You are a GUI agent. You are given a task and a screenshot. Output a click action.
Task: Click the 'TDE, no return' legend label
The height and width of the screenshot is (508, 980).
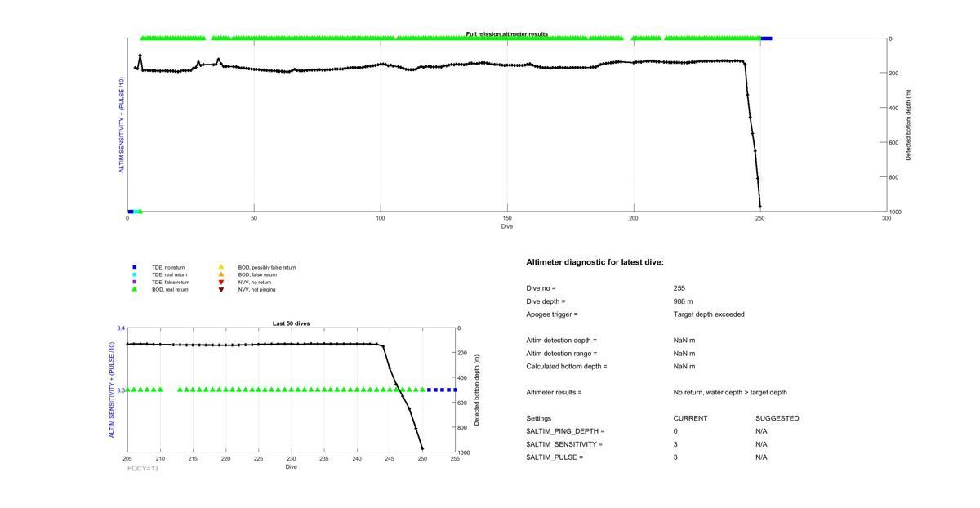click(168, 267)
